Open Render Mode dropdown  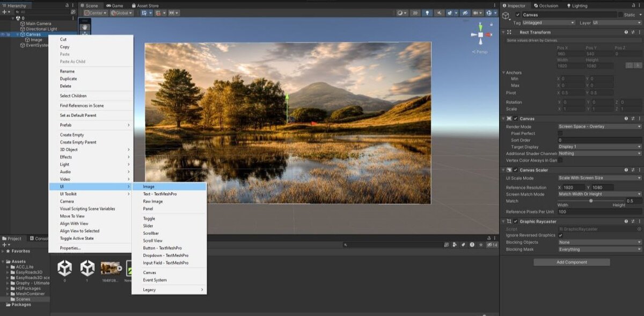coord(599,126)
